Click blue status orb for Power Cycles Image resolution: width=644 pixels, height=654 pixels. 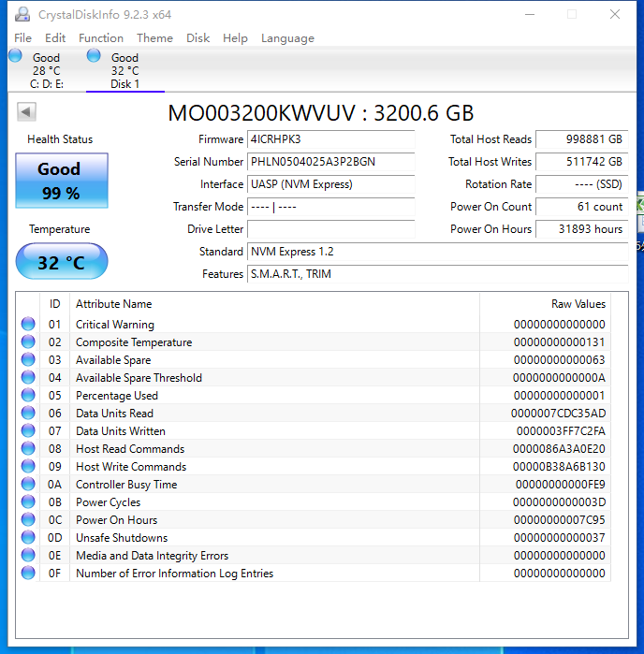tap(28, 501)
